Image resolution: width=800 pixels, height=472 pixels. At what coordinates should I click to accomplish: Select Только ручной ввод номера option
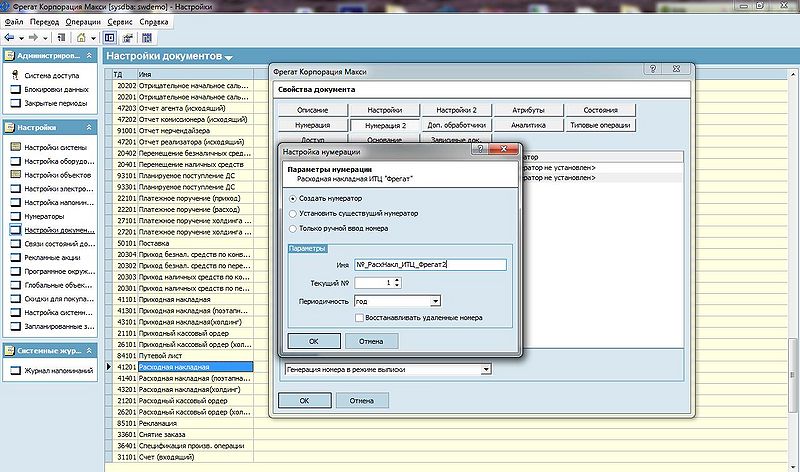[x=293, y=229]
